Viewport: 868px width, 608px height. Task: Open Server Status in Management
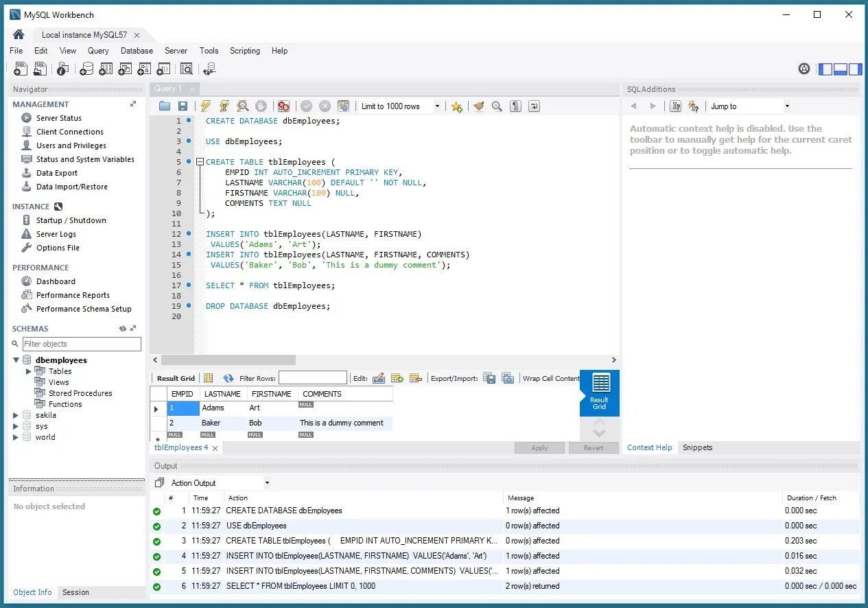click(x=59, y=118)
